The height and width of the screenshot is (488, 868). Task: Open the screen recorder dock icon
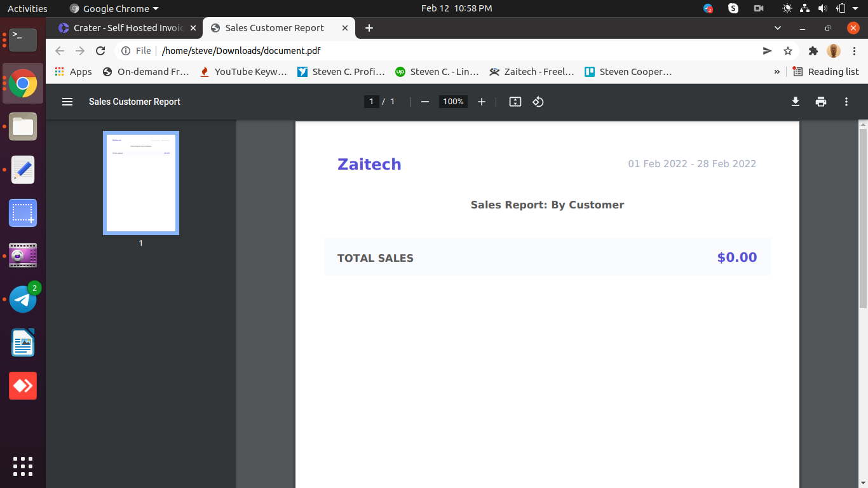[23, 256]
